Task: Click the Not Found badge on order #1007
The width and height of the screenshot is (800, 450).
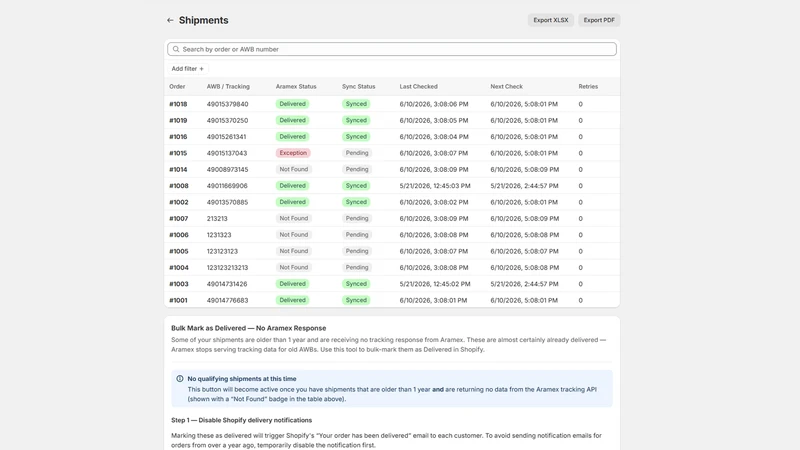Action: pyautogui.click(x=294, y=218)
